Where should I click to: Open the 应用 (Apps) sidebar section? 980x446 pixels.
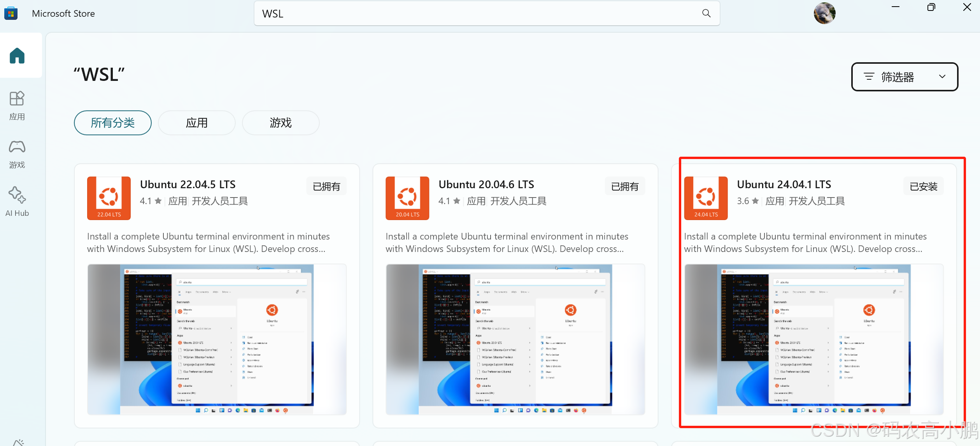pyautogui.click(x=17, y=105)
